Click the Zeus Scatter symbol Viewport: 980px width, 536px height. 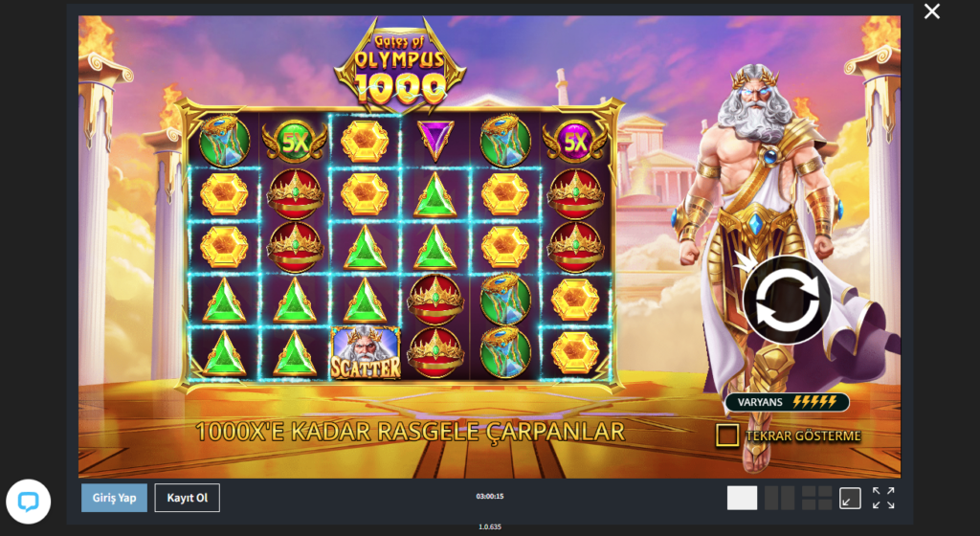point(365,353)
